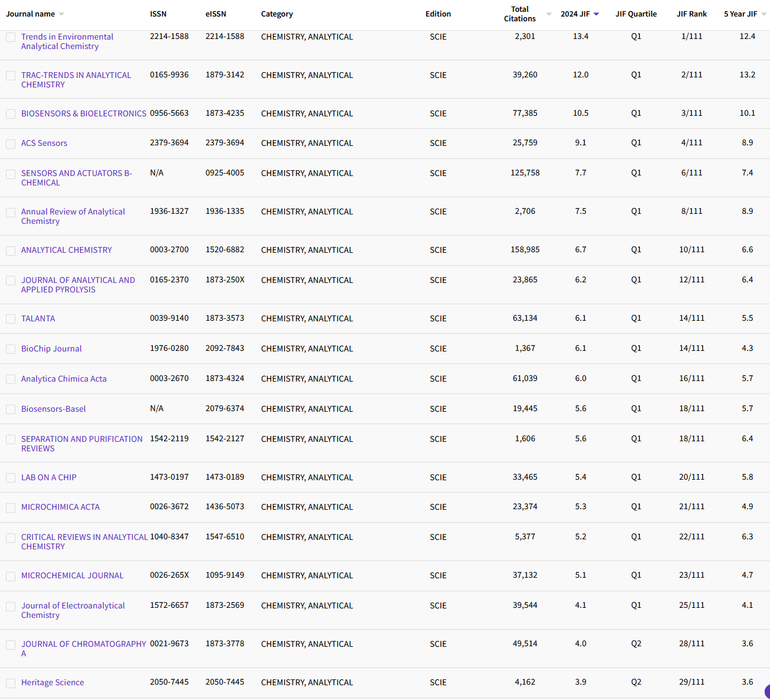Click the Total Citations sort arrow
The image size is (770, 700).
pyautogui.click(x=548, y=14)
